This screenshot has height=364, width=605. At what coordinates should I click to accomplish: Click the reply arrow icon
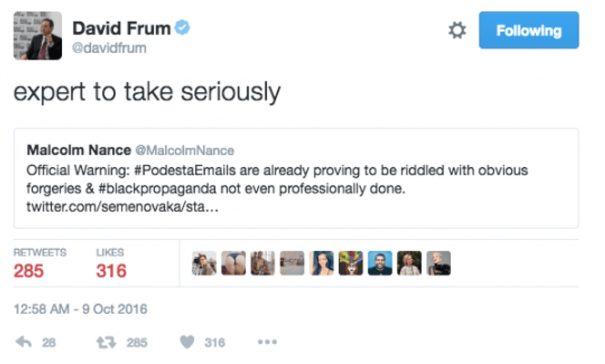click(x=23, y=342)
